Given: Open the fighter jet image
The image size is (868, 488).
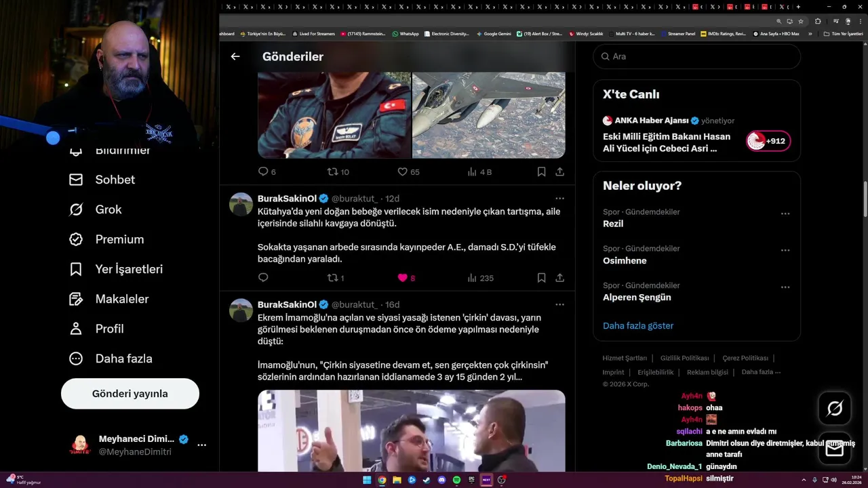Looking at the screenshot, I should [489, 115].
